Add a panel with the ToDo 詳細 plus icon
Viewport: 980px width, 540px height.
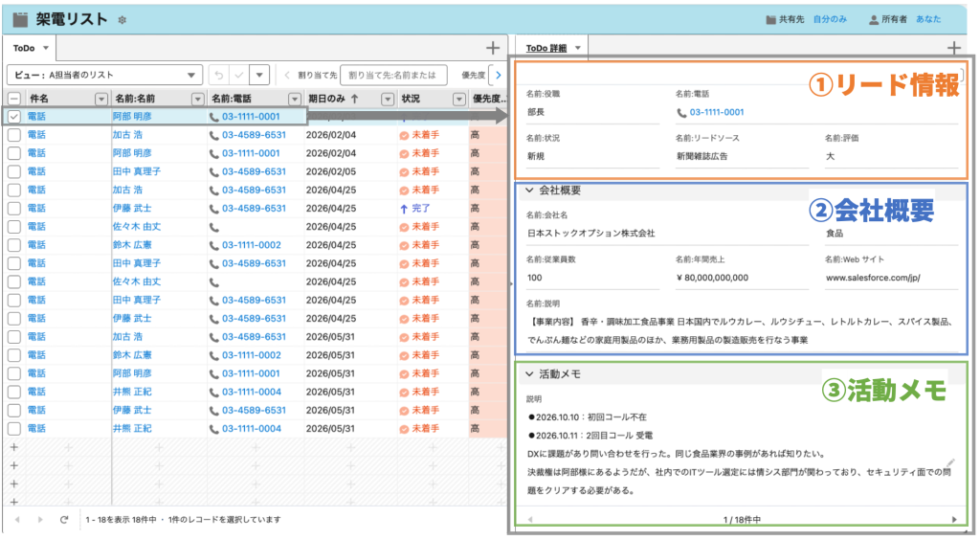coord(953,47)
